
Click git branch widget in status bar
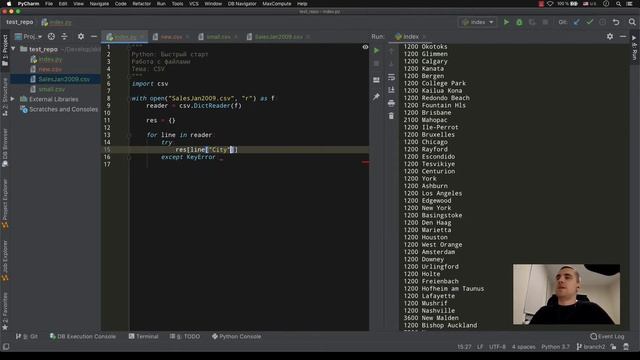tap(591, 347)
